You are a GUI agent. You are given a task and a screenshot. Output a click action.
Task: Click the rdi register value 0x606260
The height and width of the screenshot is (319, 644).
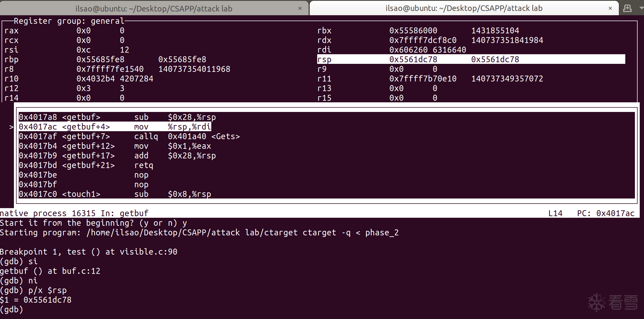[408, 50]
